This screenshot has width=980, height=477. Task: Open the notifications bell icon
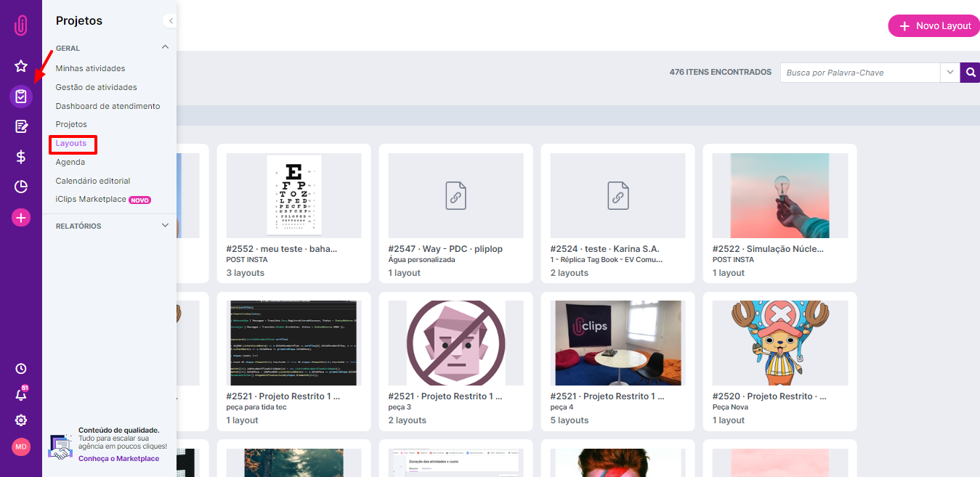click(21, 394)
